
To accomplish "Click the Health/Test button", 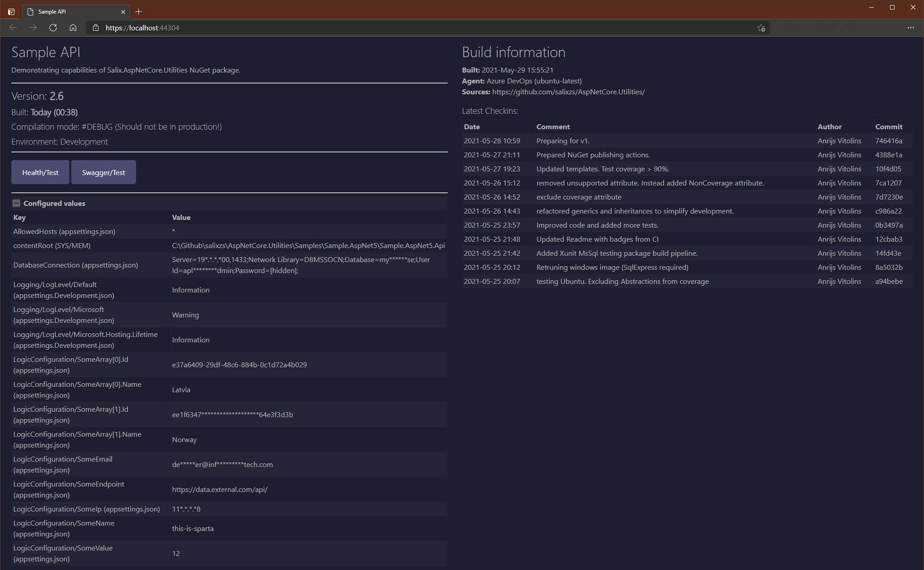I will tap(40, 172).
